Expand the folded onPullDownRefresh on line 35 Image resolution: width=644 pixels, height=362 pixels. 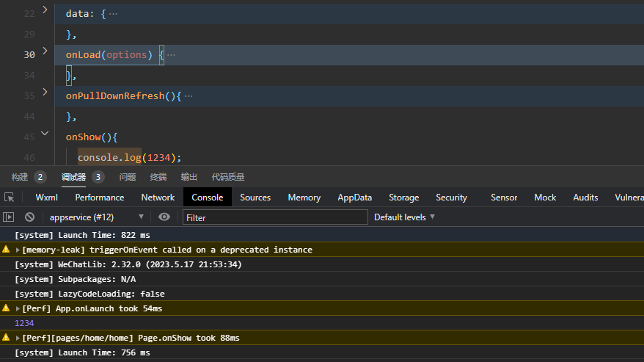tap(45, 92)
